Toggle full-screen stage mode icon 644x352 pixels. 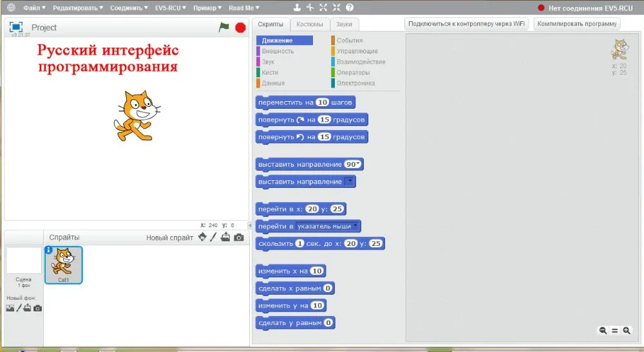[16, 27]
